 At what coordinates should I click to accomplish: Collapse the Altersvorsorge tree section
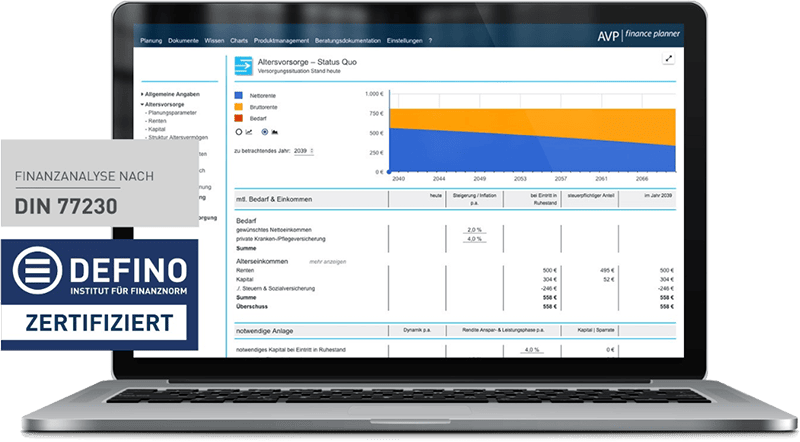(x=163, y=105)
